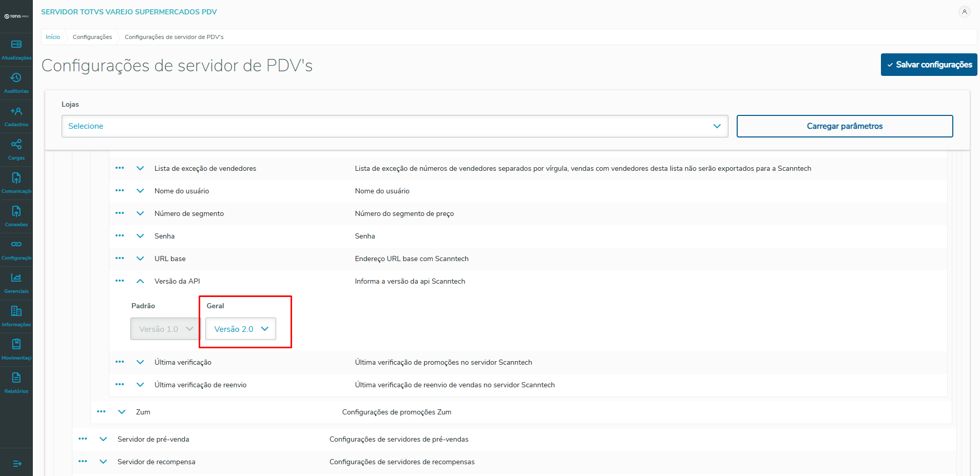Viewport: 980px width, 476px height.
Task: Open Comunicações in the sidebar
Action: coord(16,183)
